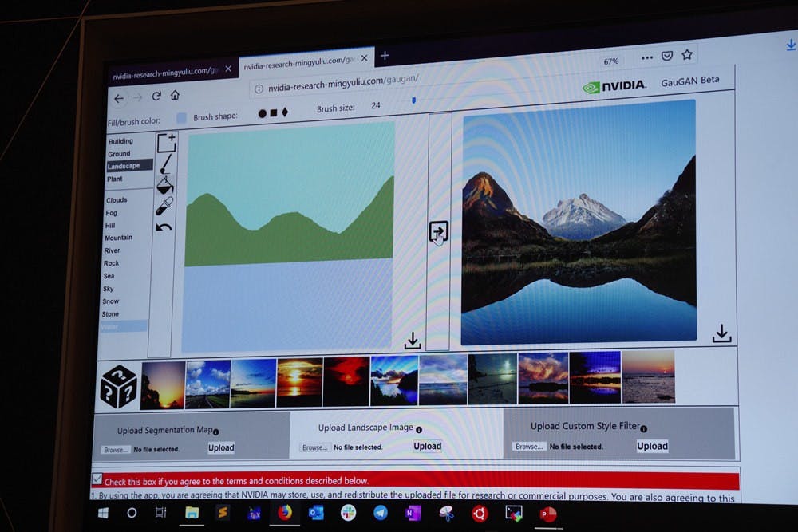Browse for a segmentation map file

(114, 450)
